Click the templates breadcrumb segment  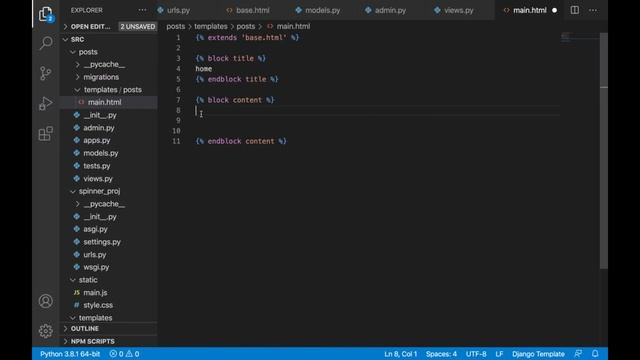[211, 26]
